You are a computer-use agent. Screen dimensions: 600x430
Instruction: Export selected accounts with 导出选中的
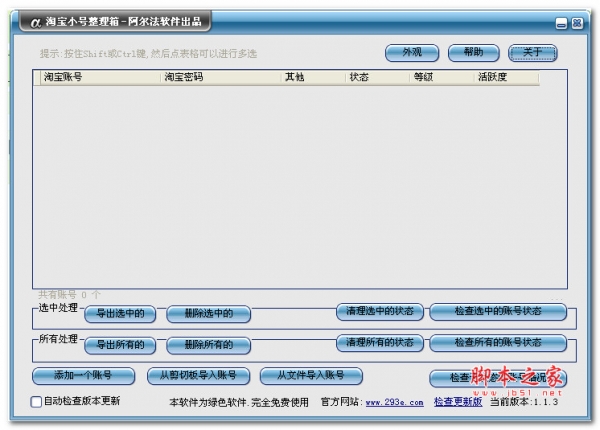[120, 314]
